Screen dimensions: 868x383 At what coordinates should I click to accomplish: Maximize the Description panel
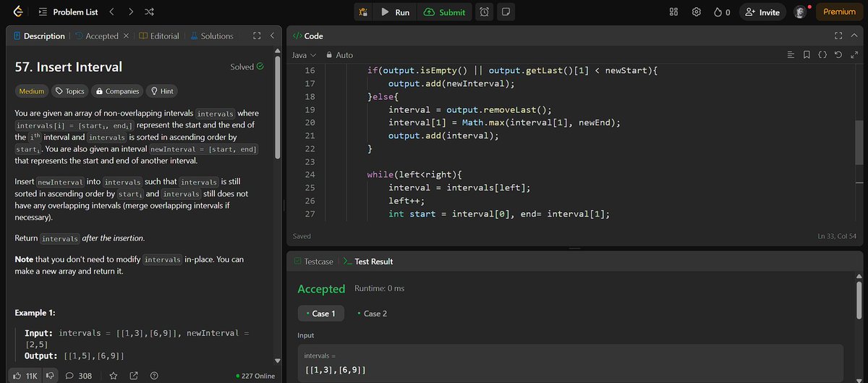pyautogui.click(x=257, y=35)
